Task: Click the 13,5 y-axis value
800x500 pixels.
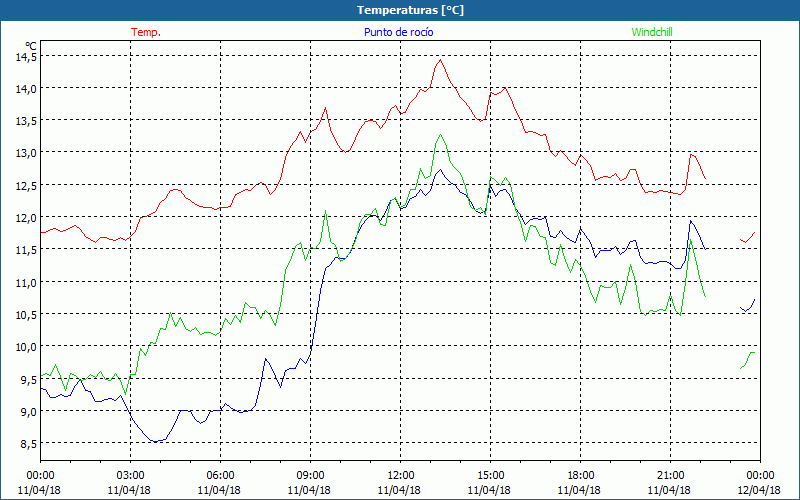Action: click(26, 121)
